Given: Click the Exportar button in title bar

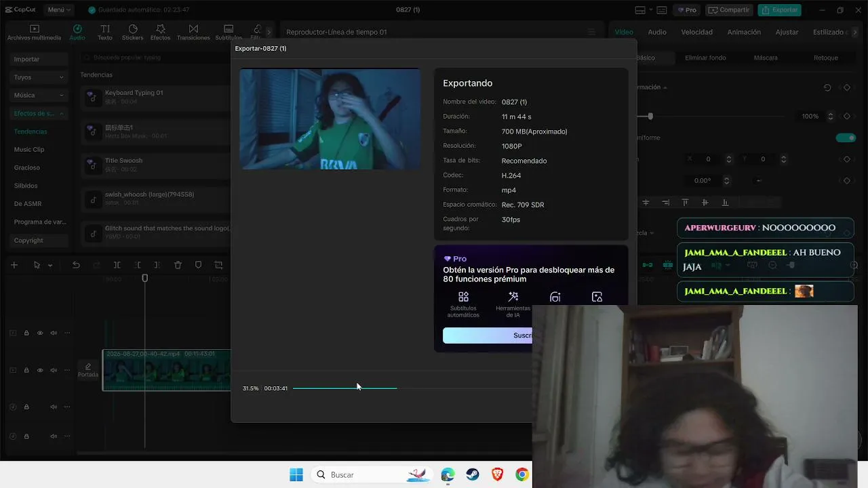Looking at the screenshot, I should pyautogui.click(x=779, y=10).
